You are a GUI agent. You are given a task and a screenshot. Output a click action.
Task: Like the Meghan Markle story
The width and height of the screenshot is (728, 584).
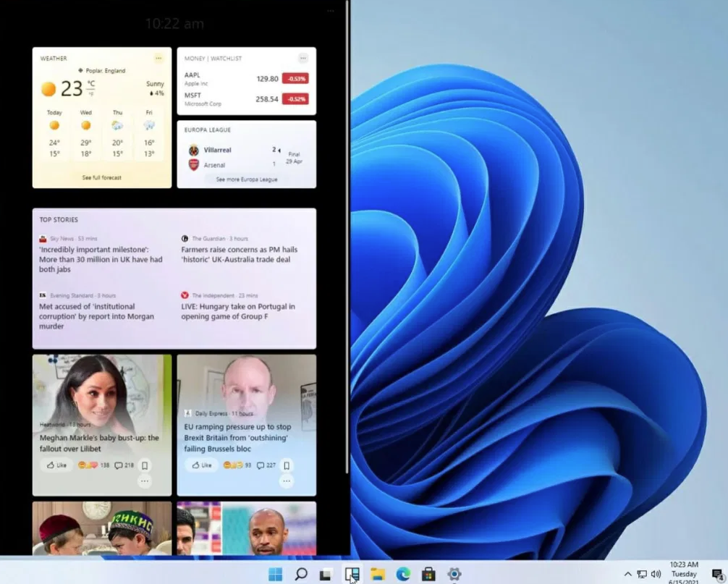point(56,465)
